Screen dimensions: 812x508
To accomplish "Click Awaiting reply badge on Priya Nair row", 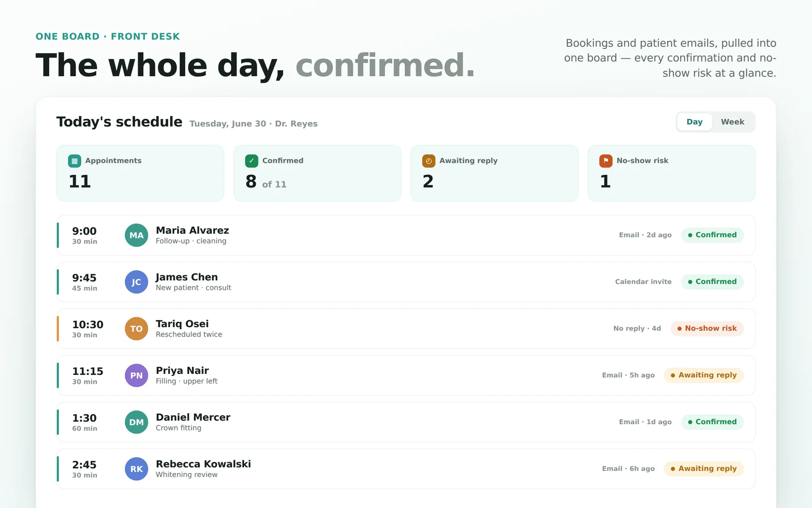I will pos(704,375).
